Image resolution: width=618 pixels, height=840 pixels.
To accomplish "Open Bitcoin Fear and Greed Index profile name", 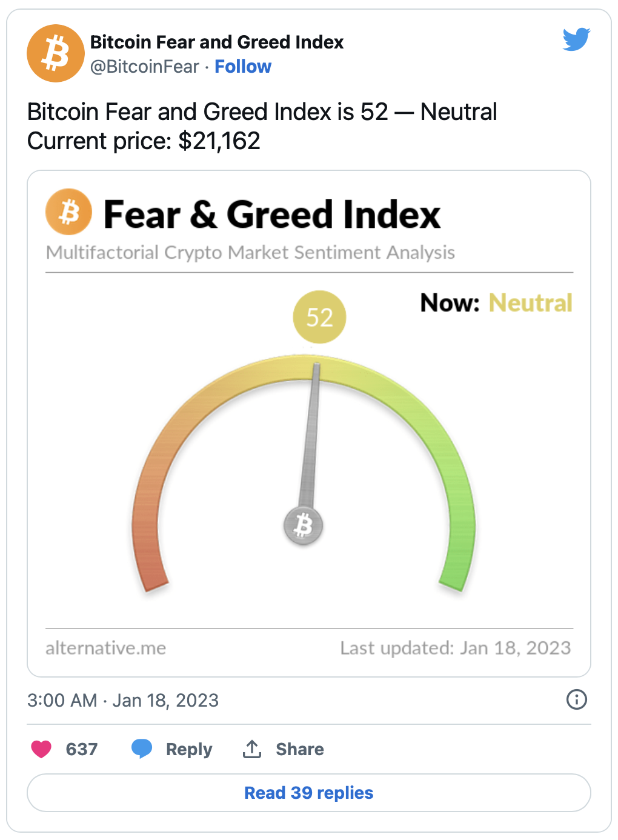I will [x=217, y=42].
